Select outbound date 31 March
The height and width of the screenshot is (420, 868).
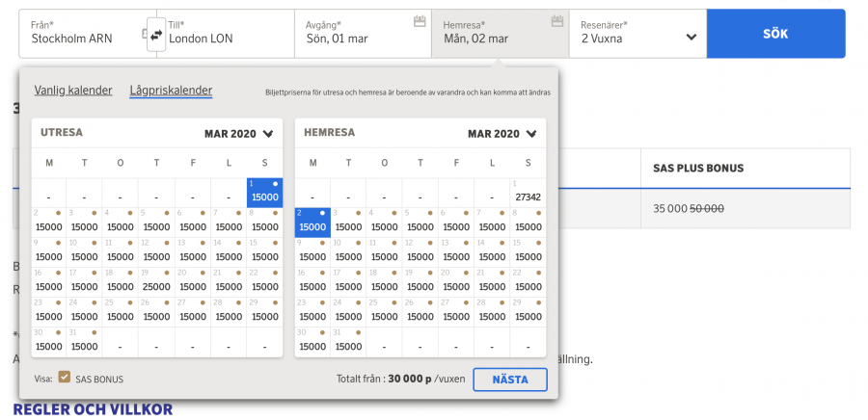[x=84, y=341]
